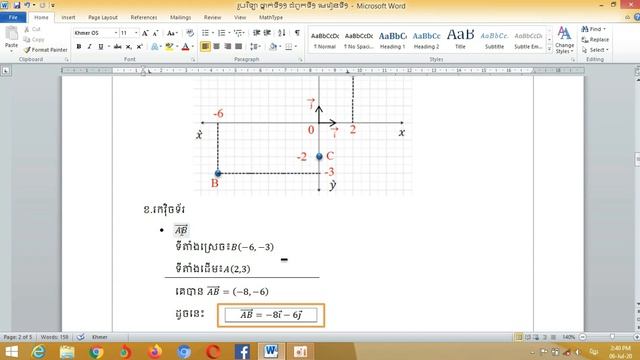
Task: Click the Bullets list icon
Action: (x=205, y=33)
